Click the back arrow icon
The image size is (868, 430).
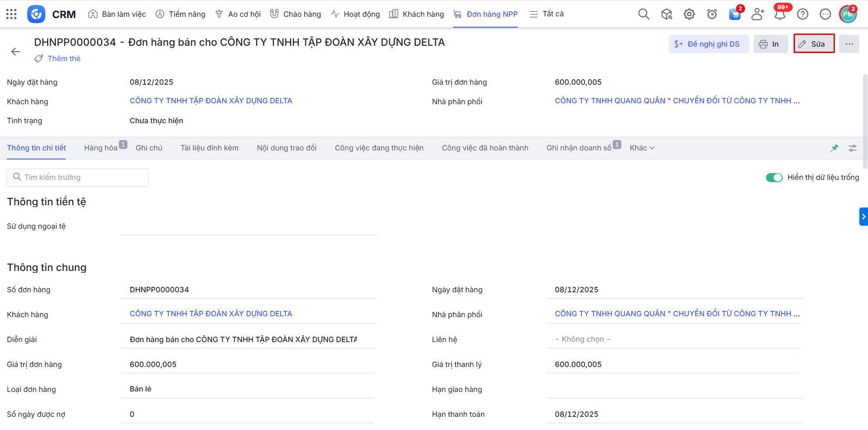[16, 52]
